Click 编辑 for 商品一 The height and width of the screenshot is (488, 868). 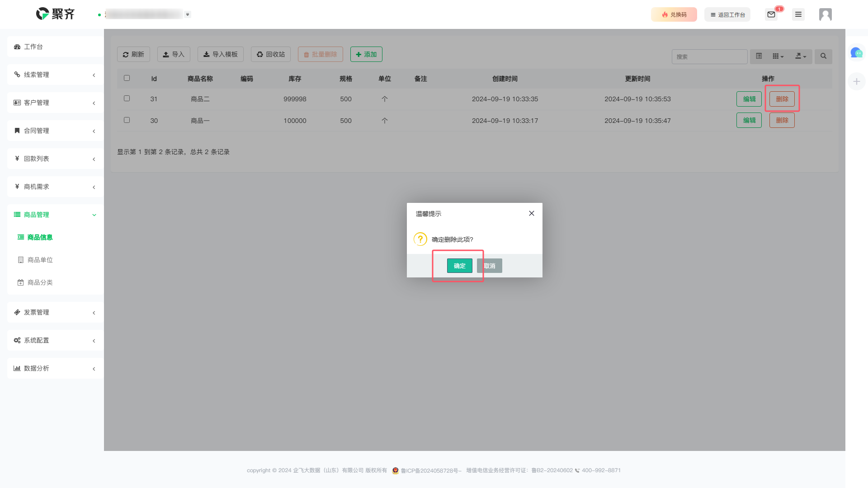749,120
